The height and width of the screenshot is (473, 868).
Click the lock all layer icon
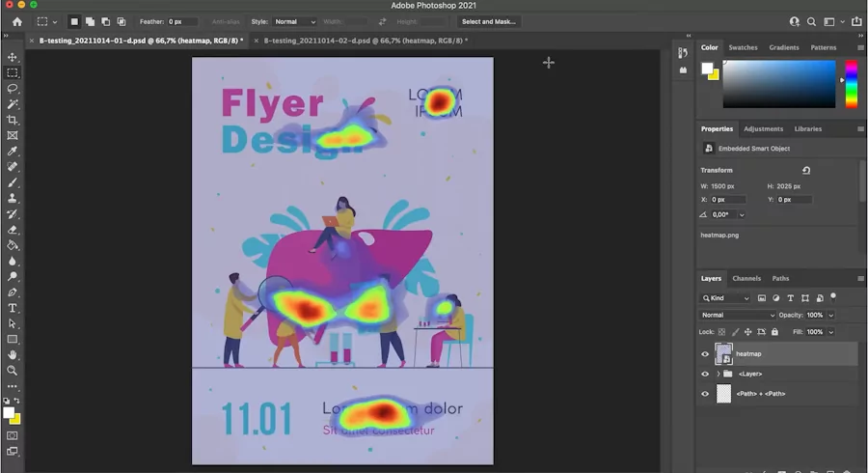point(774,332)
